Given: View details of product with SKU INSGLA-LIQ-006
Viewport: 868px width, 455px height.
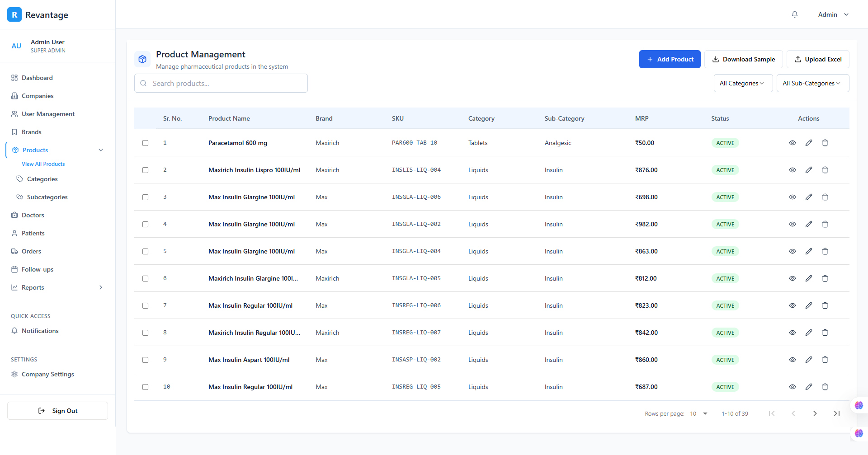Looking at the screenshot, I should pyautogui.click(x=793, y=197).
